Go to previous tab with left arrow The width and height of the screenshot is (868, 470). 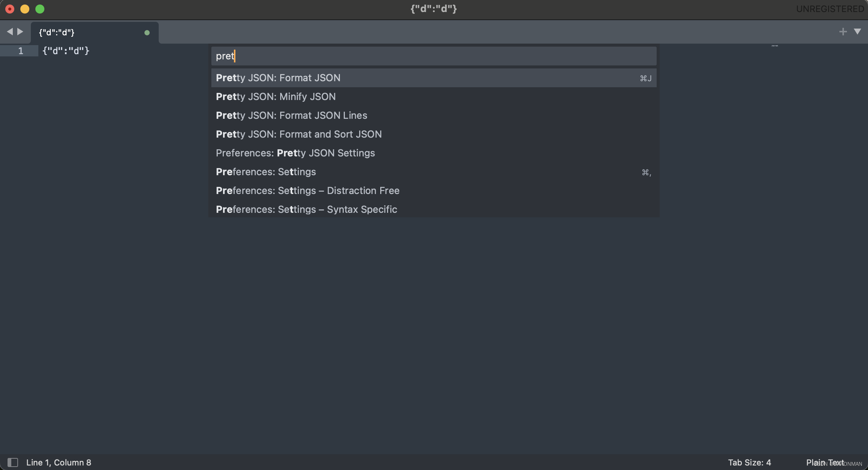point(10,32)
